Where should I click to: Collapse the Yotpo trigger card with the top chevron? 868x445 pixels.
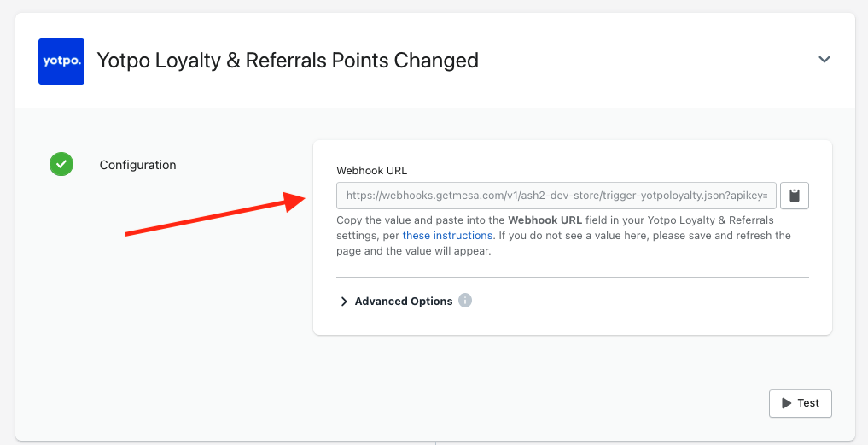(824, 59)
